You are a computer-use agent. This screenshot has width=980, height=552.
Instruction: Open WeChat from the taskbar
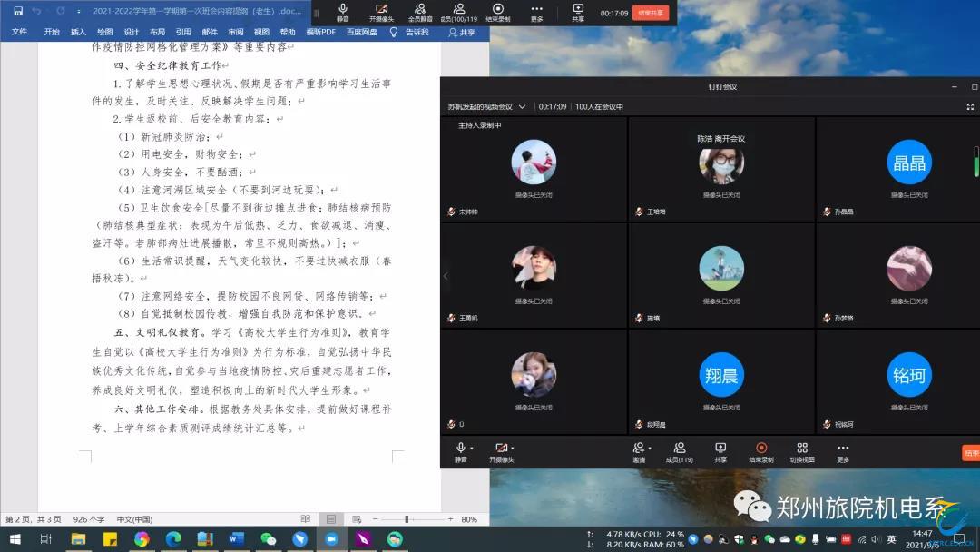[x=268, y=539]
